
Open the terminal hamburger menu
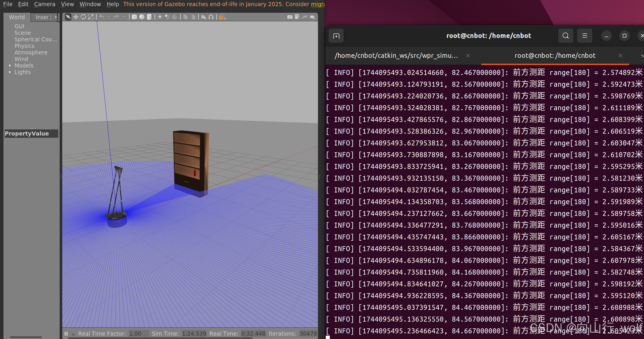pos(585,36)
